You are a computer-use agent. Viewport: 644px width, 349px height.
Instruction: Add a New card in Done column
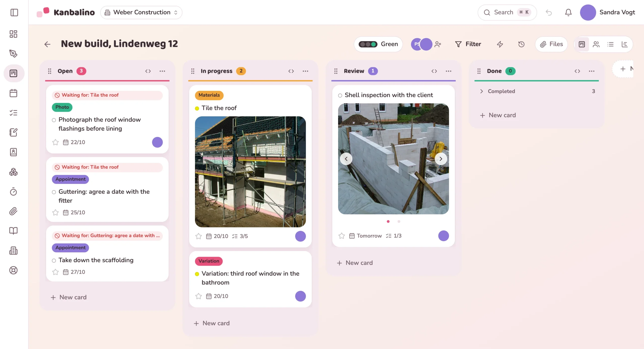pyautogui.click(x=498, y=115)
